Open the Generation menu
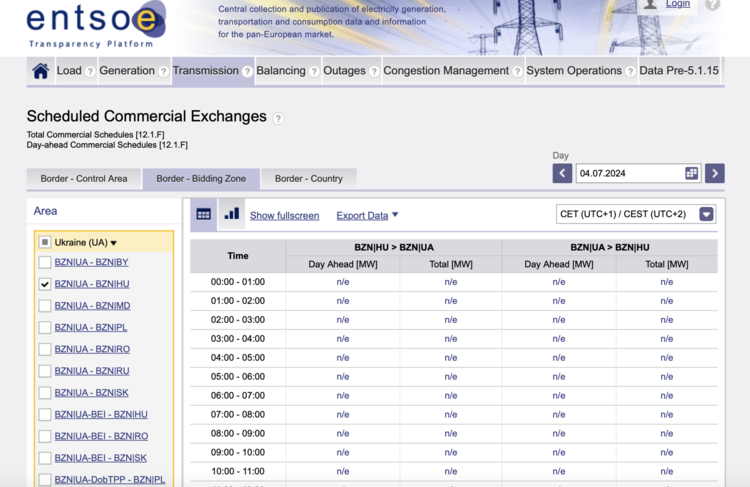This screenshot has width=750, height=487. (127, 71)
